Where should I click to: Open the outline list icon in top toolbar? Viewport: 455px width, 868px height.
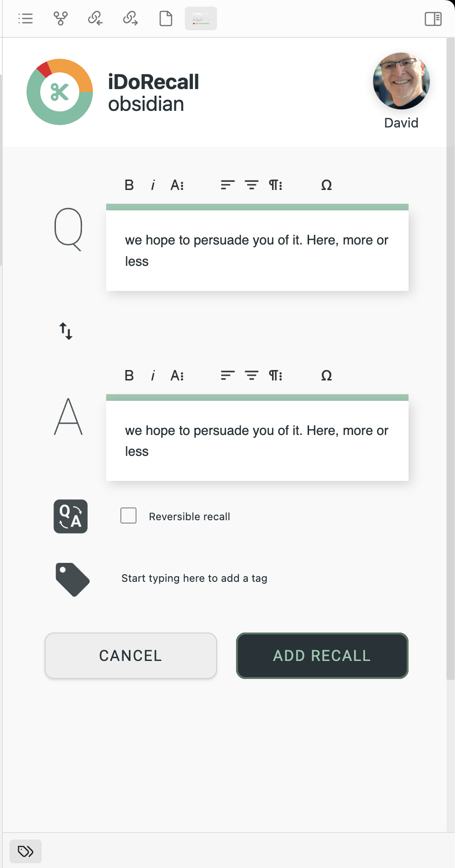[25, 19]
